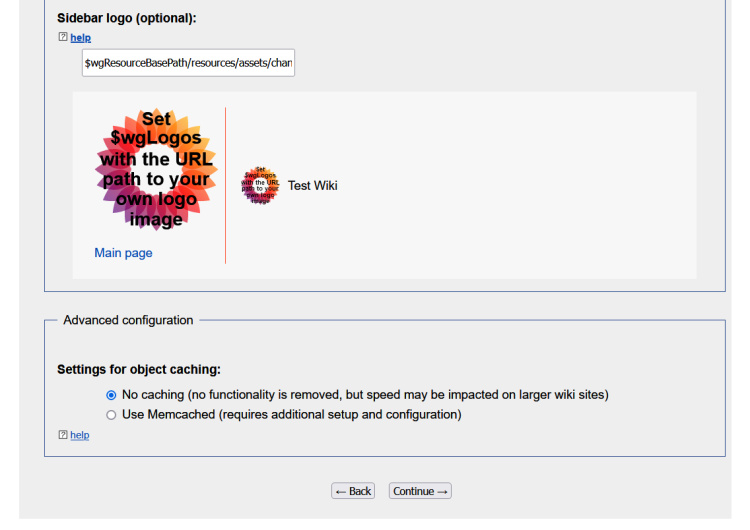Click the 'Use Memcached' option label text

coord(291,414)
